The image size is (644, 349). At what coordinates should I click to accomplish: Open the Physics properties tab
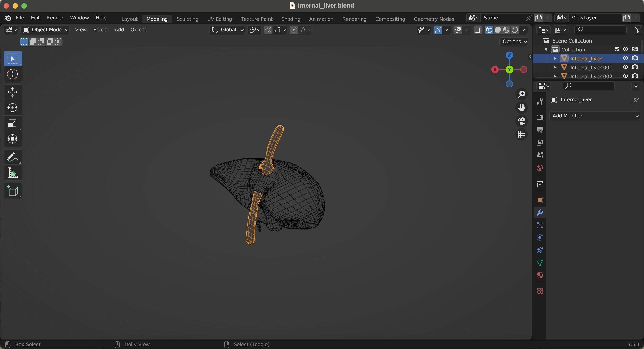point(540,238)
